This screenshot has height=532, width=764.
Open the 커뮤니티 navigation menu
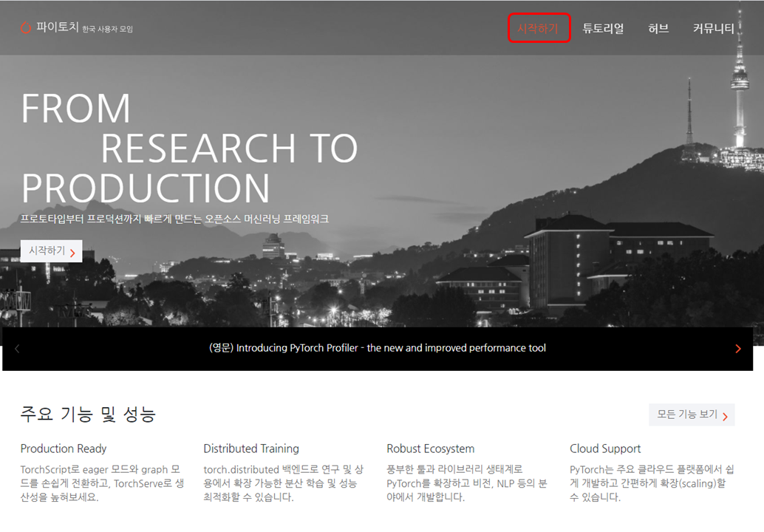click(x=713, y=28)
